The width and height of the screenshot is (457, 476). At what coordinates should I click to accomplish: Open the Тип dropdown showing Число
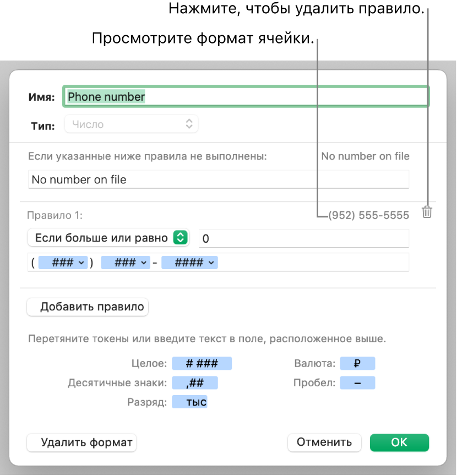tap(131, 124)
